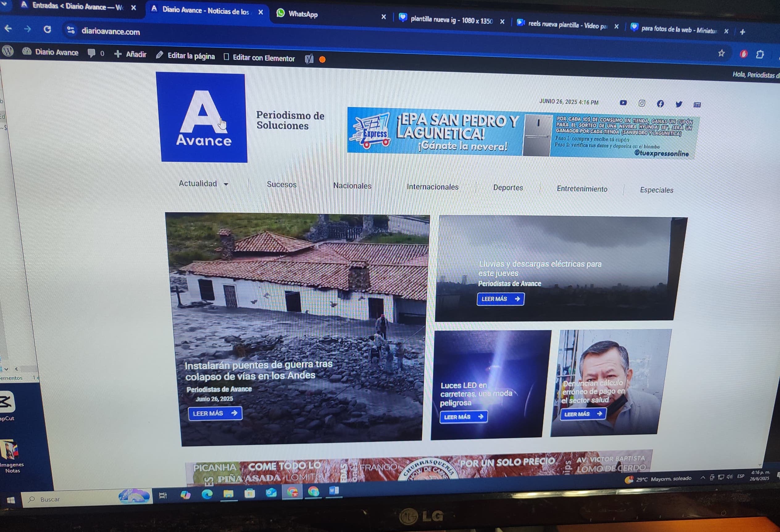780x532 pixels.
Task: Click LEER MÁS on the sector salud story
Action: [x=583, y=414]
